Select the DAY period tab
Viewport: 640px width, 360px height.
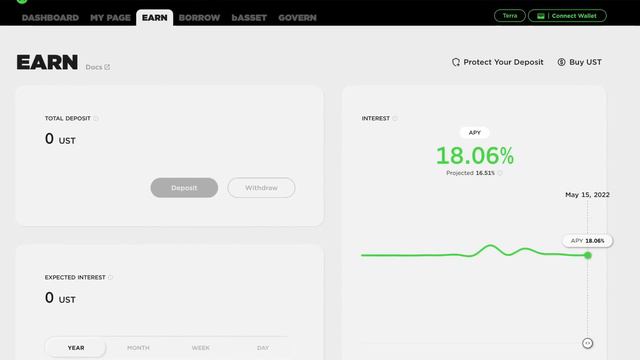(x=263, y=348)
